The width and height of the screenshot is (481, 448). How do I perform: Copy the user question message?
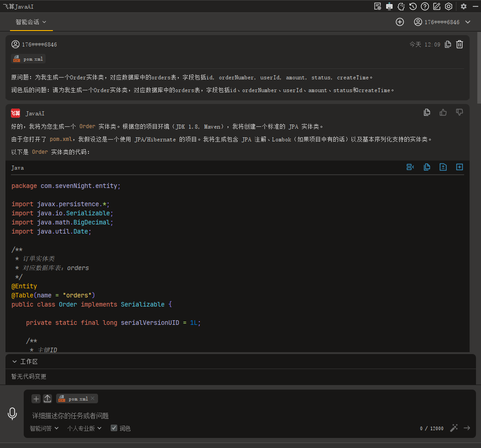(448, 45)
